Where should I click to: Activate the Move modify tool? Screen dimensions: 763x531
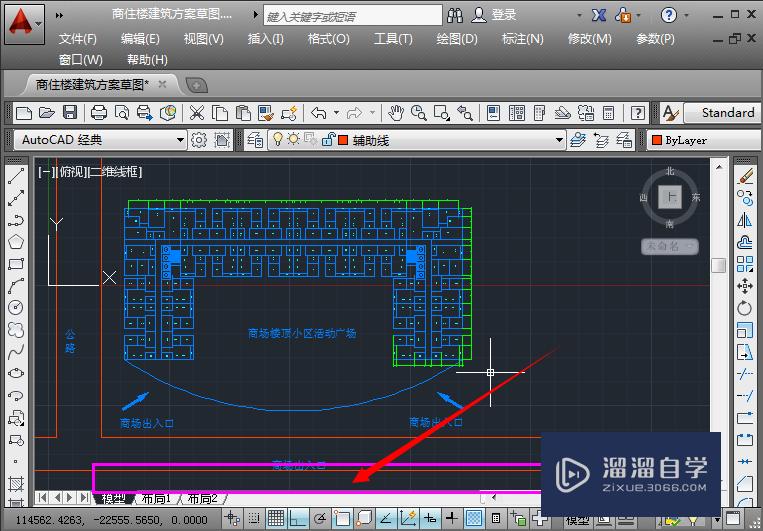[x=745, y=286]
